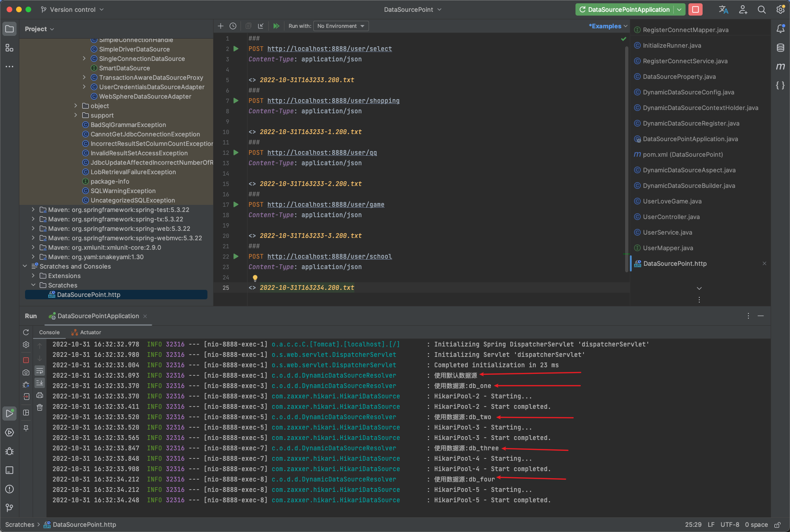Screen dimensions: 790x532
Task: Switch to the Actuator tab
Action: tap(86, 332)
